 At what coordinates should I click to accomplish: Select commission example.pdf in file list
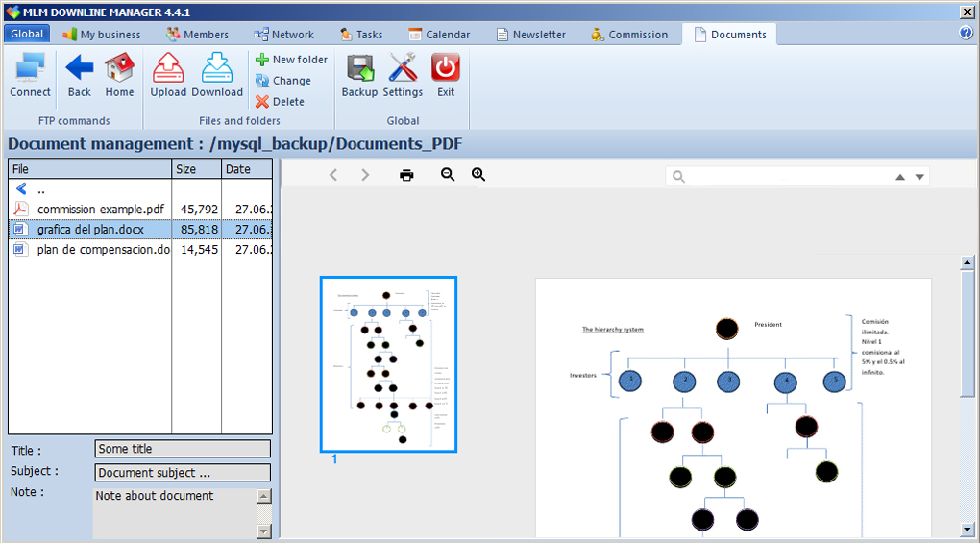click(x=100, y=210)
